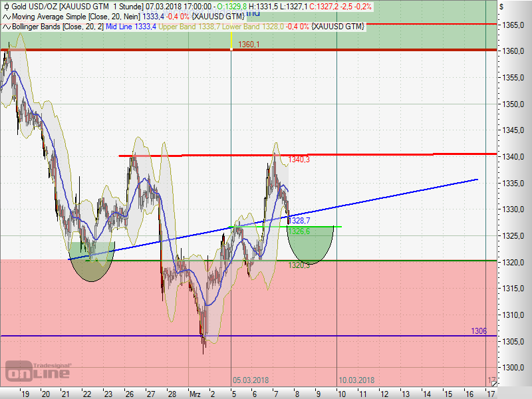
Task: Click the 10.03.2018 date marker
Action: [356, 380]
